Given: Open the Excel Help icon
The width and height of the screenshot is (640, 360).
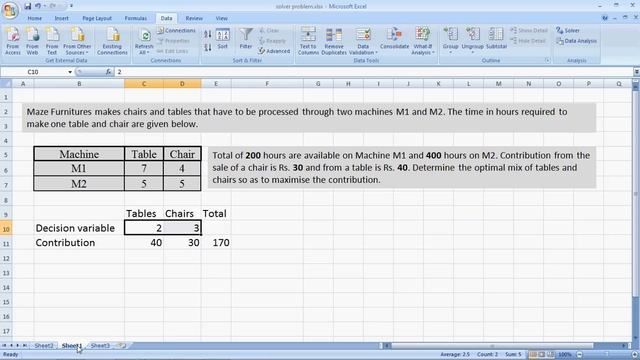Looking at the screenshot, I should coord(604,18).
